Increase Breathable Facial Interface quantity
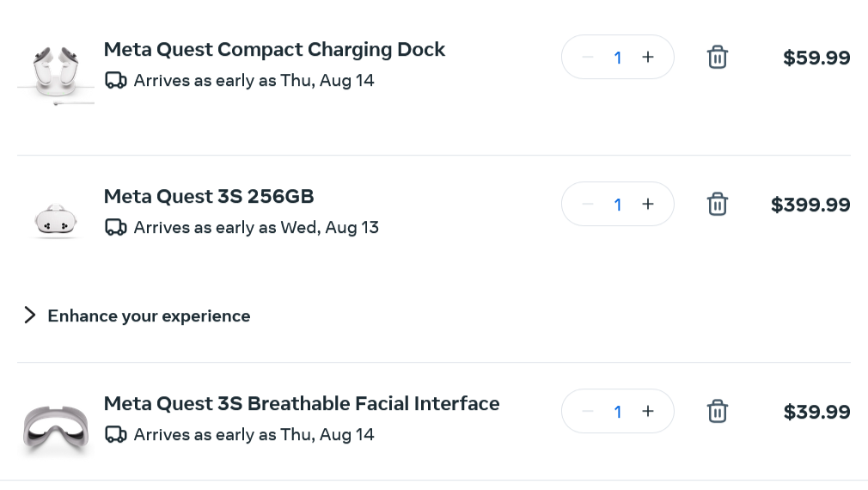 (648, 412)
